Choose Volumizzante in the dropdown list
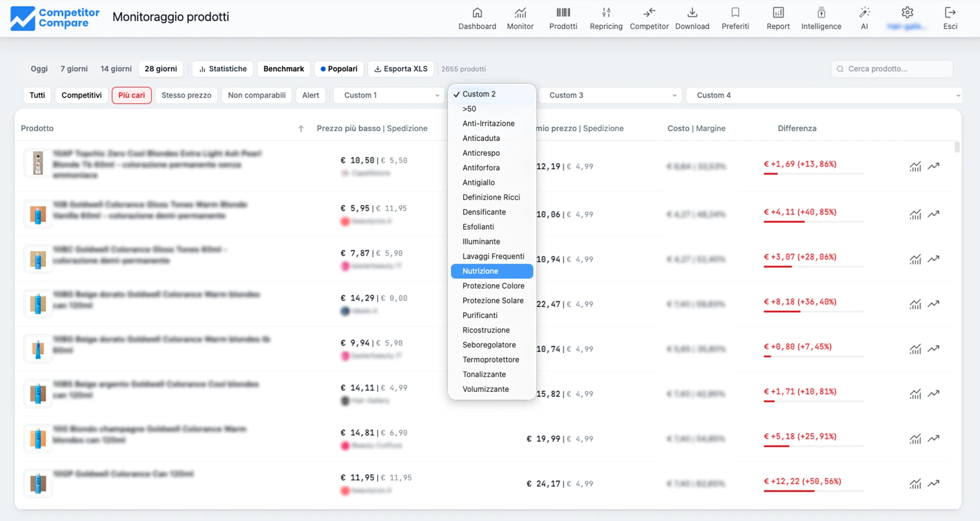 [x=492, y=389]
